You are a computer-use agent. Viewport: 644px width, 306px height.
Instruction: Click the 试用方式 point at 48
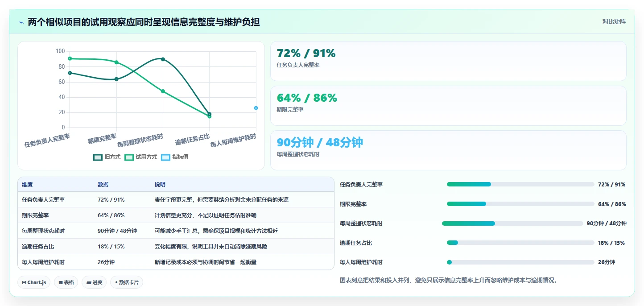[163, 91]
